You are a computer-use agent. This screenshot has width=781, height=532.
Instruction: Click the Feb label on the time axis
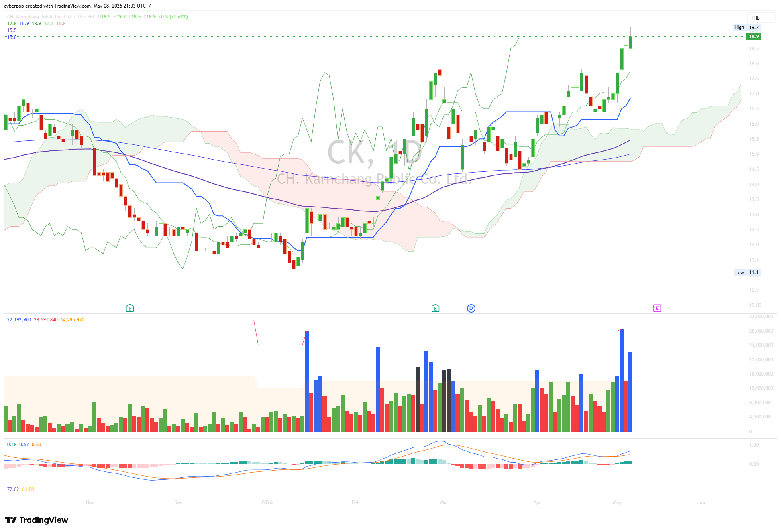tap(355, 502)
